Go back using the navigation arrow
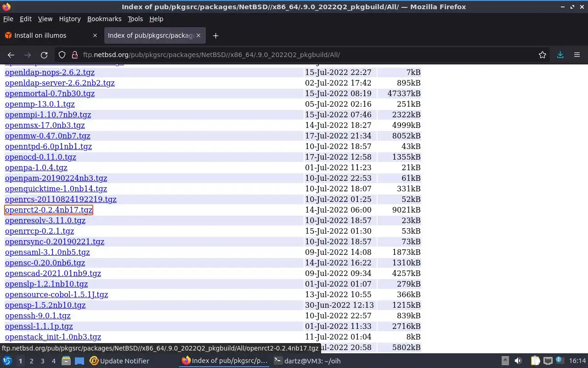The height and width of the screenshot is (368, 588). tap(11, 55)
